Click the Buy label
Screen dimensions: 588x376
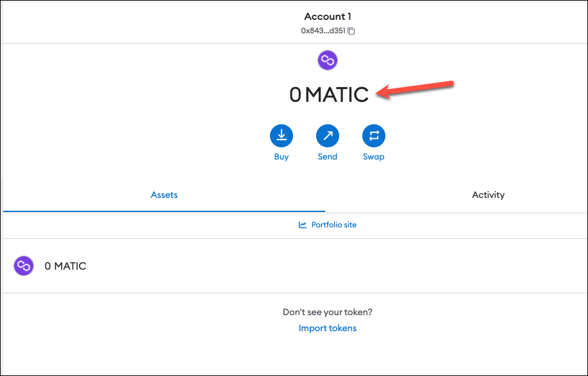pyautogui.click(x=281, y=157)
